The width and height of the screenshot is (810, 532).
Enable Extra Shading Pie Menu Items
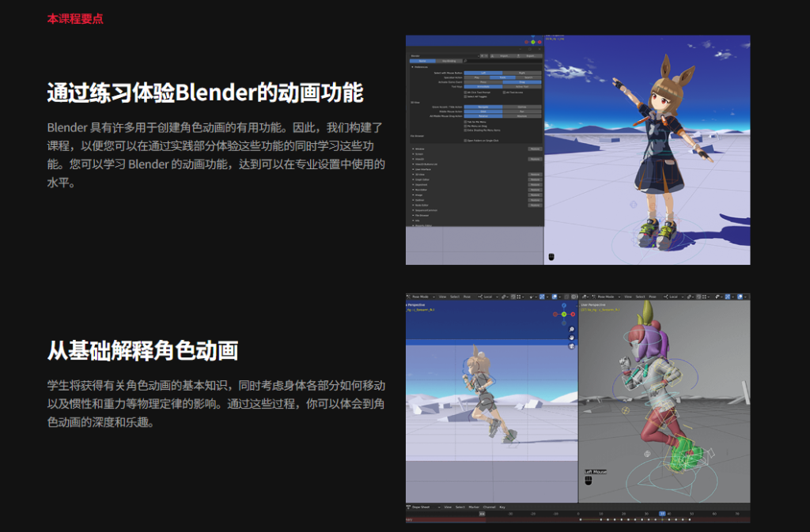tap(465, 130)
